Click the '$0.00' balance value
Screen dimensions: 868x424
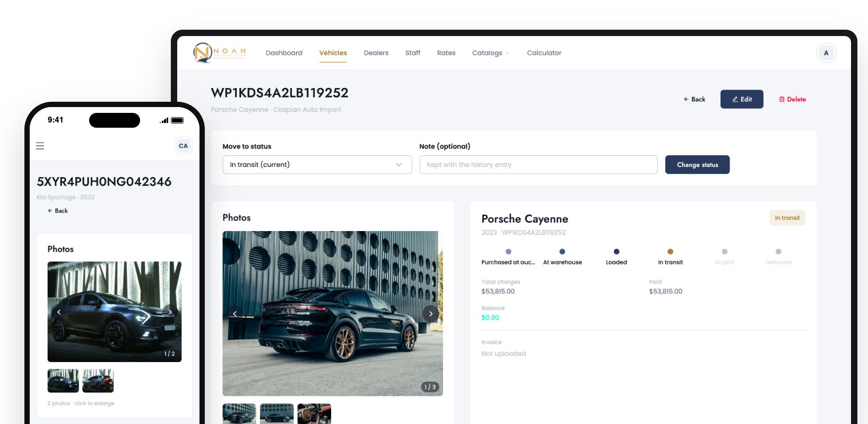(490, 317)
